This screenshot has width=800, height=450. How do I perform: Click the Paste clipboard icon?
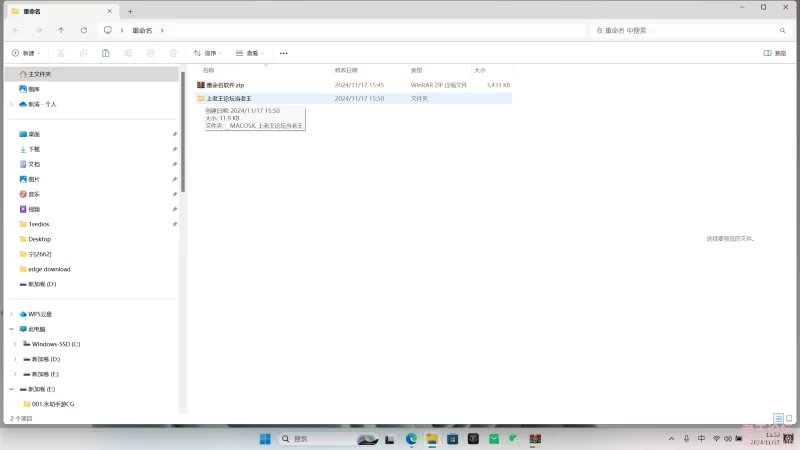[x=106, y=53]
